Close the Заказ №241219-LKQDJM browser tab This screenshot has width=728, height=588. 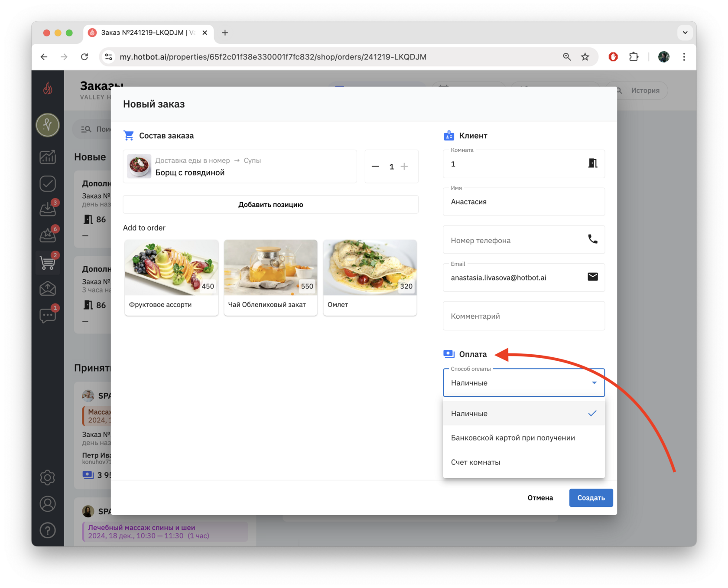pyautogui.click(x=205, y=33)
